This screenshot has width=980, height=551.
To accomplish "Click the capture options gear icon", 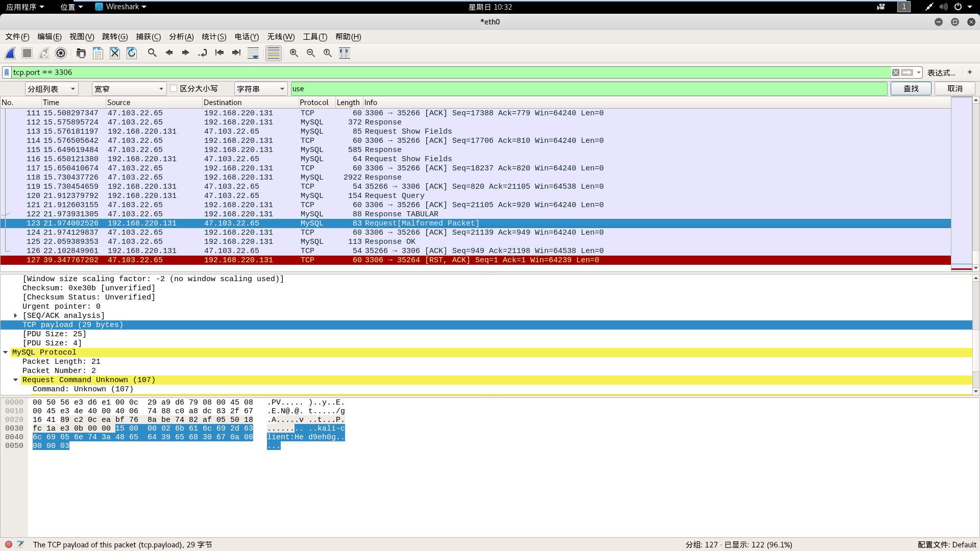I will pos(61,53).
